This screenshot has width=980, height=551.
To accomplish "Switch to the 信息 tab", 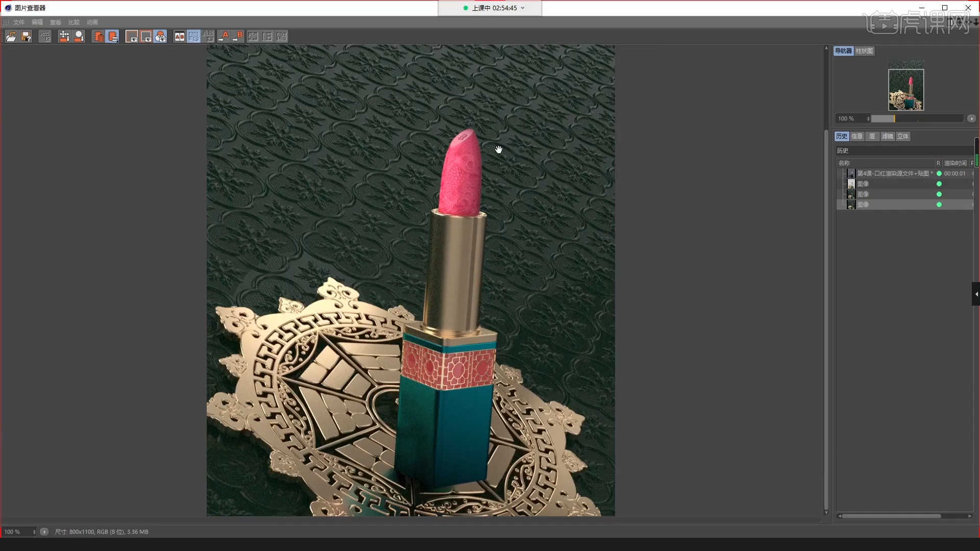I will coord(857,136).
